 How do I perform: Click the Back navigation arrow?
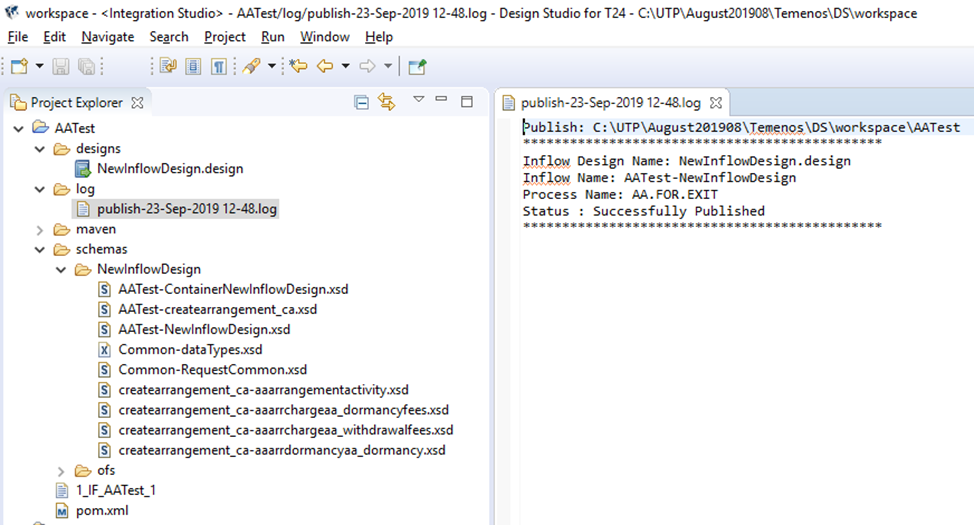[x=324, y=66]
